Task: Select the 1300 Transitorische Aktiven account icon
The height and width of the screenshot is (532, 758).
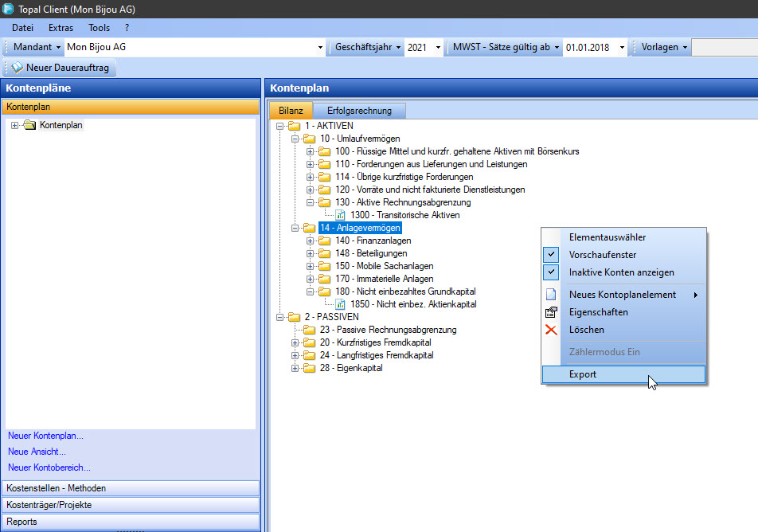Action: (x=340, y=215)
